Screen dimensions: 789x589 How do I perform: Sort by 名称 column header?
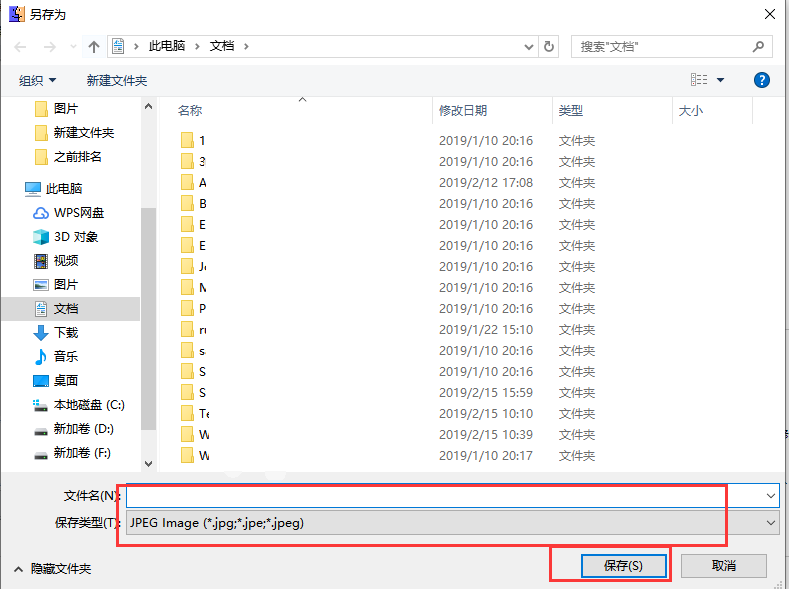click(x=190, y=111)
